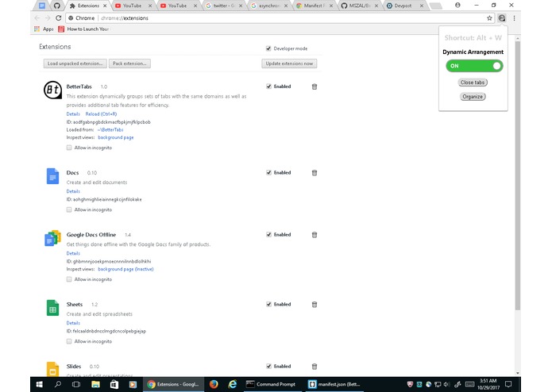Open Microsoft Store from the taskbar
The height and width of the screenshot is (392, 552).
tap(114, 384)
